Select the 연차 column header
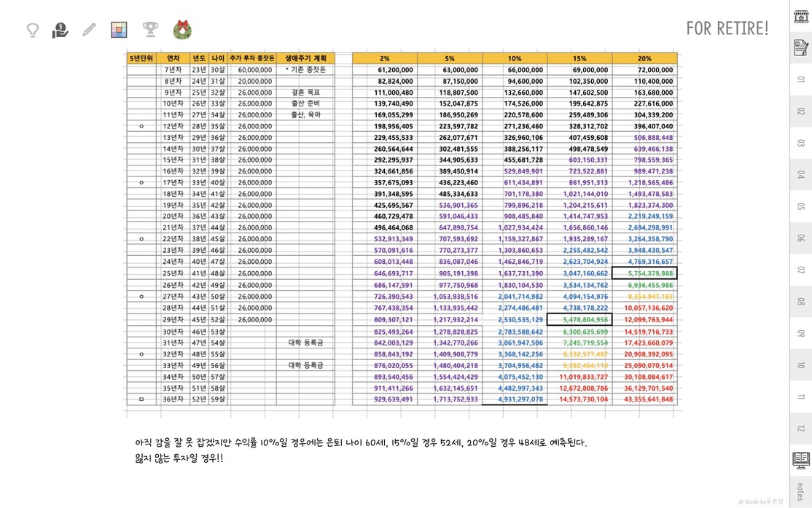The height and width of the screenshot is (508, 812). click(x=173, y=58)
